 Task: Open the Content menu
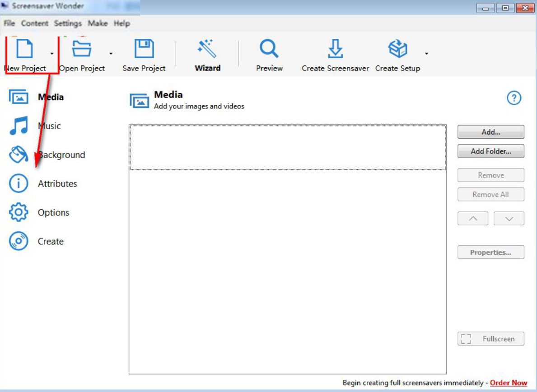pyautogui.click(x=35, y=23)
